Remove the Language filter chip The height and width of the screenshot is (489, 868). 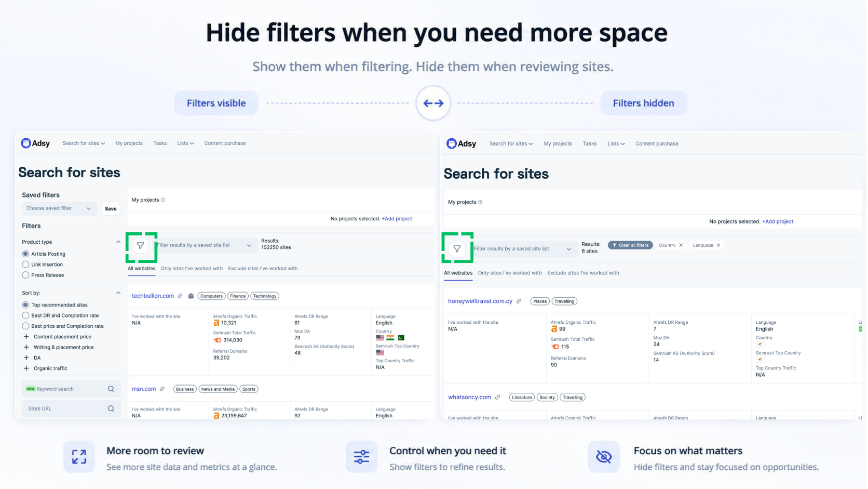click(719, 245)
